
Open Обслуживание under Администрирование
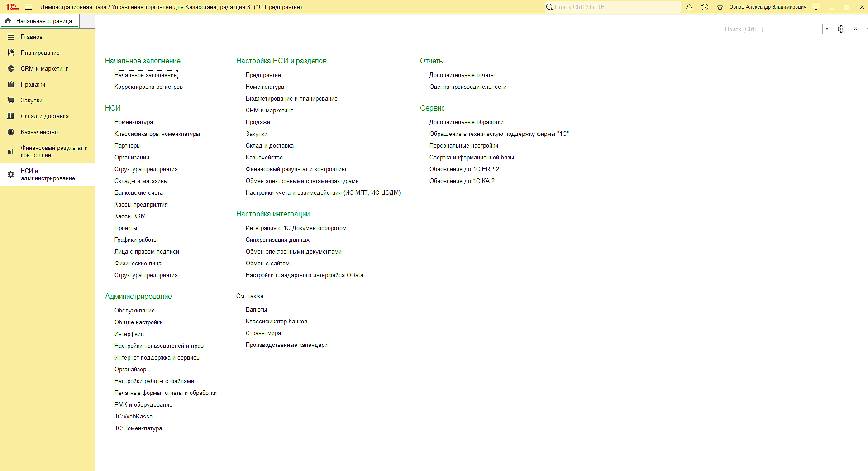pyautogui.click(x=134, y=310)
